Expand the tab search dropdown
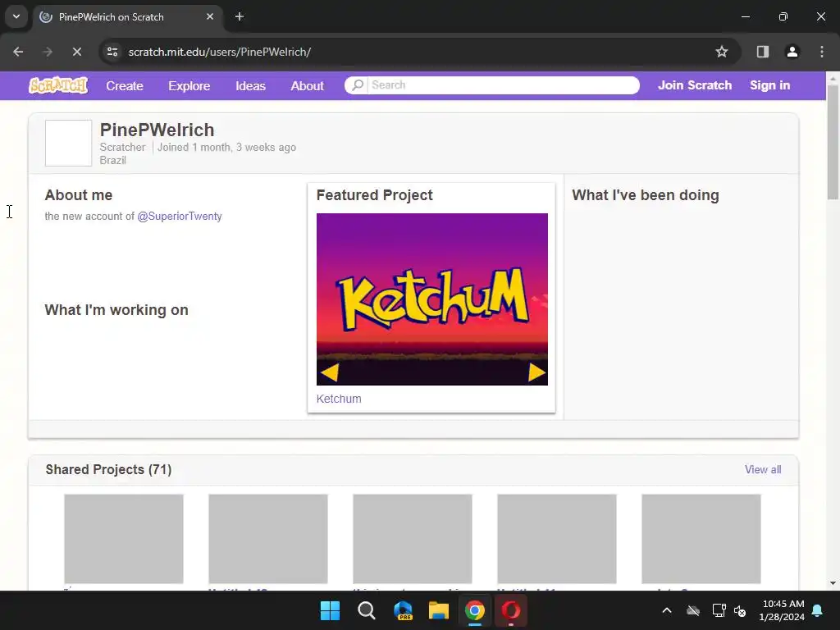Image resolution: width=840 pixels, height=630 pixels. click(16, 16)
